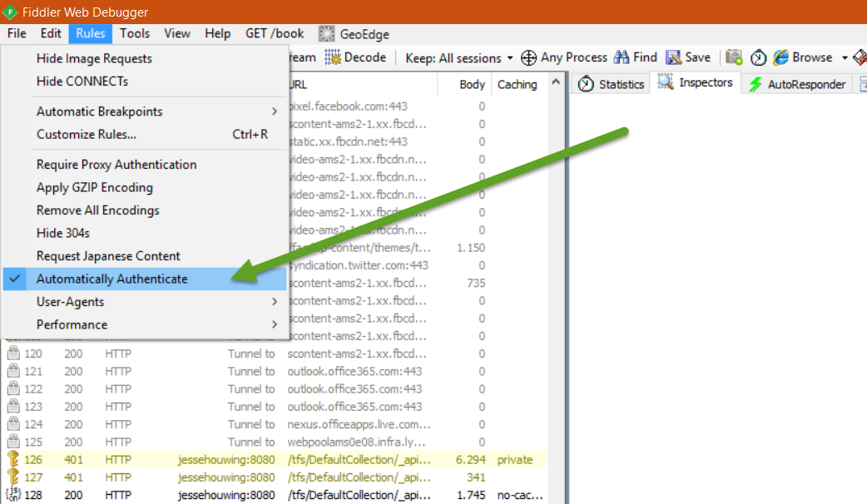Select syndication.twitter.com:443 session

pyautogui.click(x=359, y=265)
